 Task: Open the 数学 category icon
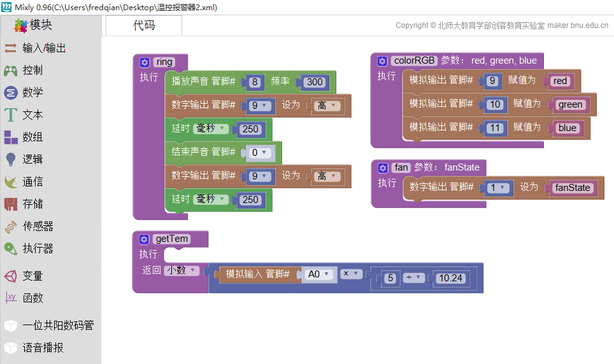click(x=11, y=93)
